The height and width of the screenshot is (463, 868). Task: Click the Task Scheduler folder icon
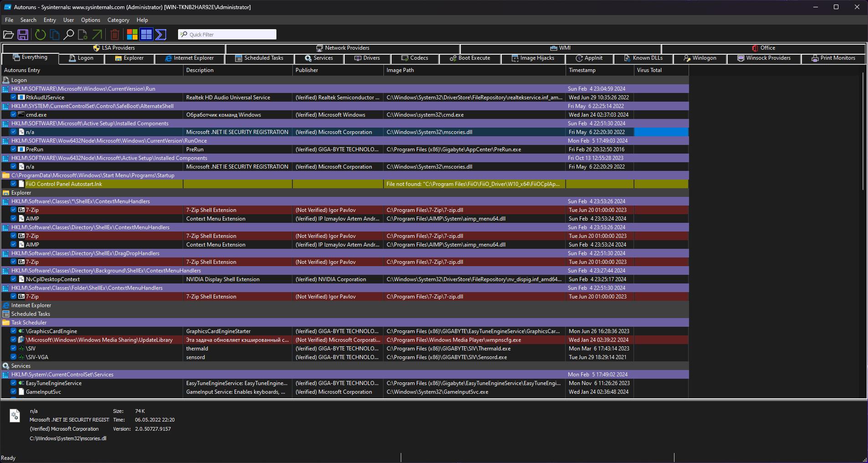tap(6, 323)
